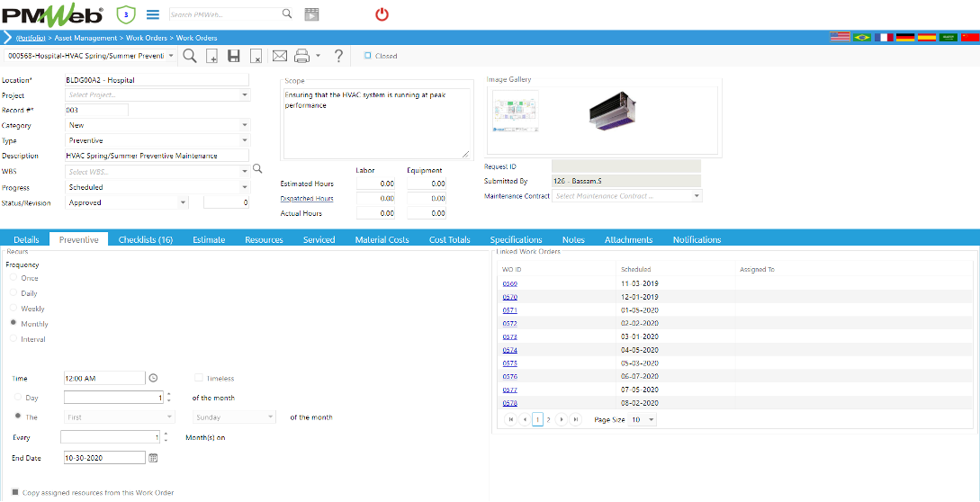The width and height of the screenshot is (980, 502).
Task: Open the WBS dropdown
Action: 245,171
